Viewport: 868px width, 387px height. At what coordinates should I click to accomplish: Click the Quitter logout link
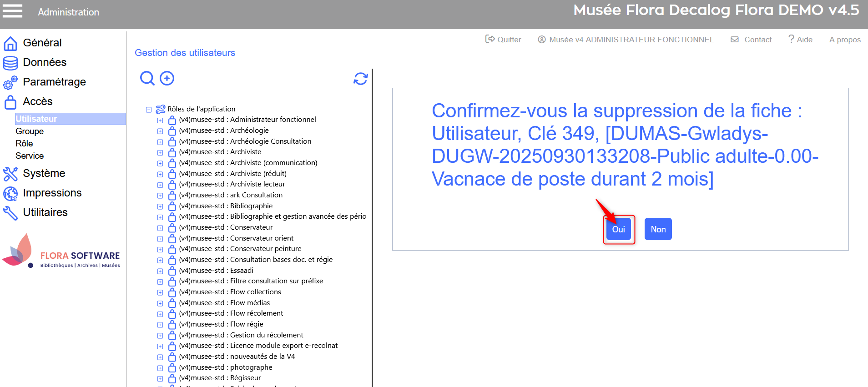503,40
